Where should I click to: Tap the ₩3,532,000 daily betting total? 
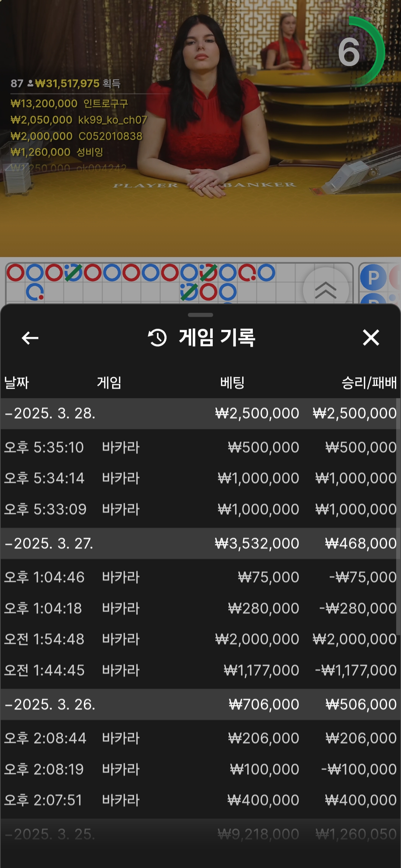[257, 543]
